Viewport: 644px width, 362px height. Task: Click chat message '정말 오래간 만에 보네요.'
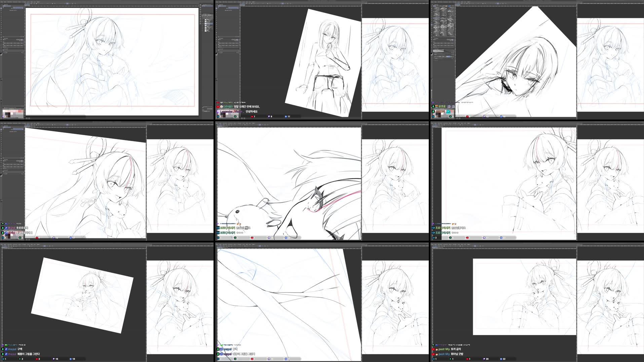247,107
